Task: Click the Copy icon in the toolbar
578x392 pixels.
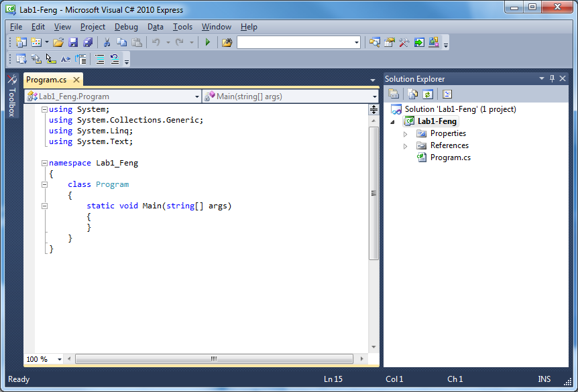Action: click(x=121, y=42)
